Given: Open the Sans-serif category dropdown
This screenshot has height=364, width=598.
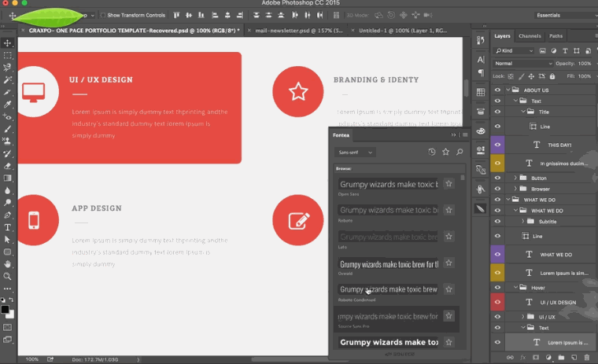Looking at the screenshot, I should click(x=355, y=152).
